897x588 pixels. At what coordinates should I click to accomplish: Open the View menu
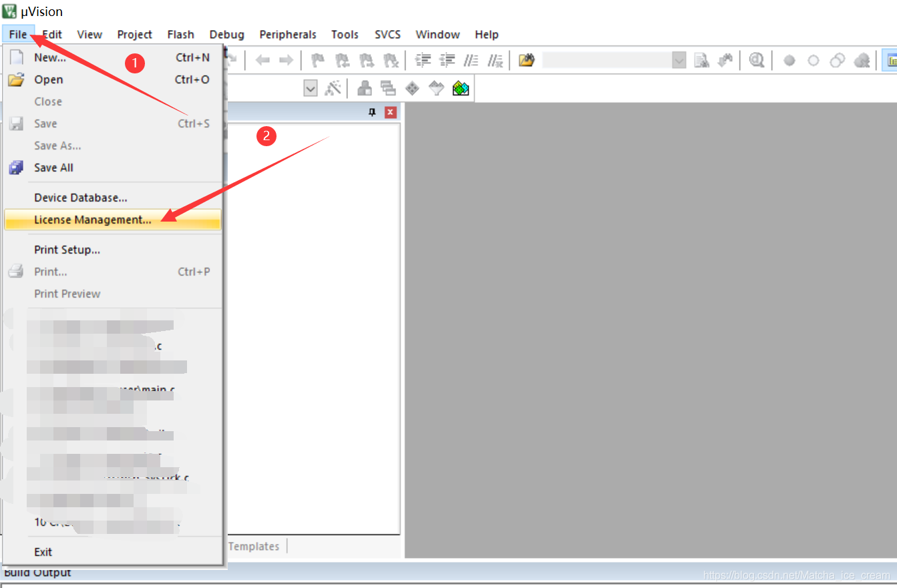pyautogui.click(x=89, y=34)
